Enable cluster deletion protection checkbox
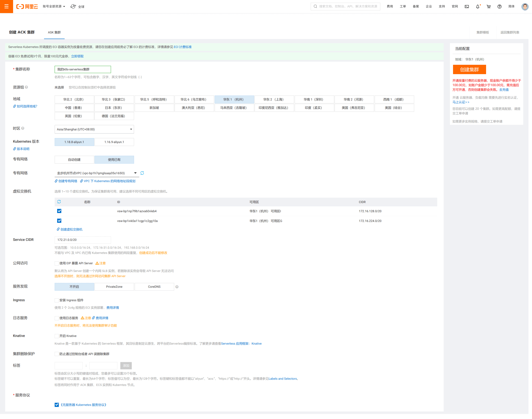 click(57, 354)
